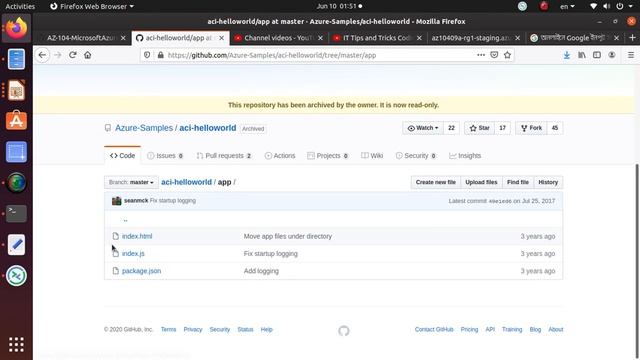Click Upload files button
This screenshot has width=640, height=360.
click(x=481, y=182)
